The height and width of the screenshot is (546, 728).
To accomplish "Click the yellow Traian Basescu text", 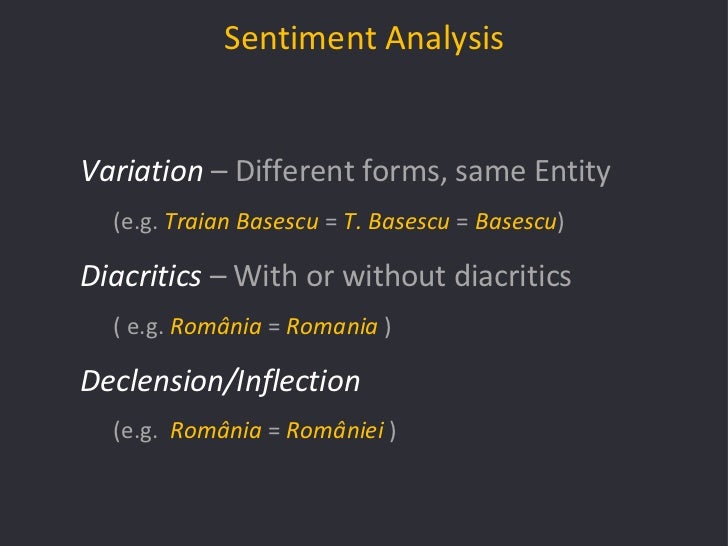I will click(x=241, y=222).
